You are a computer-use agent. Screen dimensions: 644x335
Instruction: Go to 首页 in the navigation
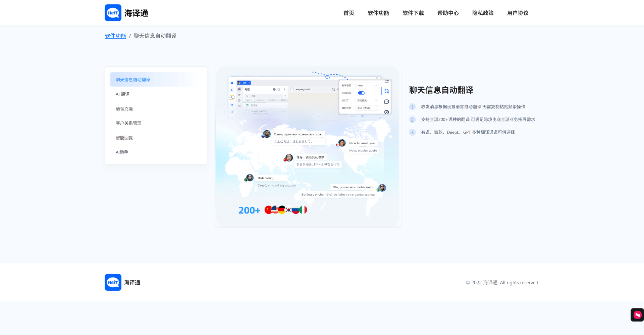click(349, 13)
